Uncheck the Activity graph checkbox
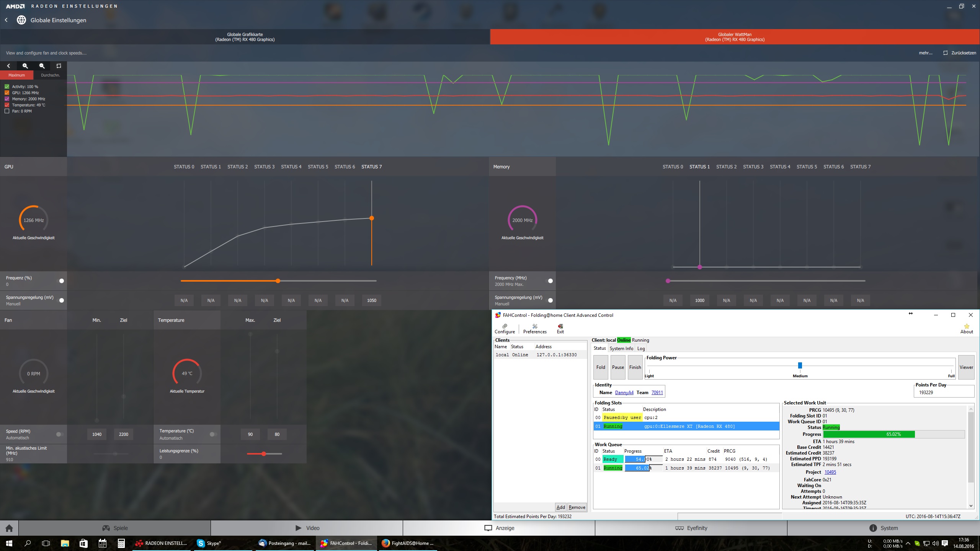 tap(7, 86)
